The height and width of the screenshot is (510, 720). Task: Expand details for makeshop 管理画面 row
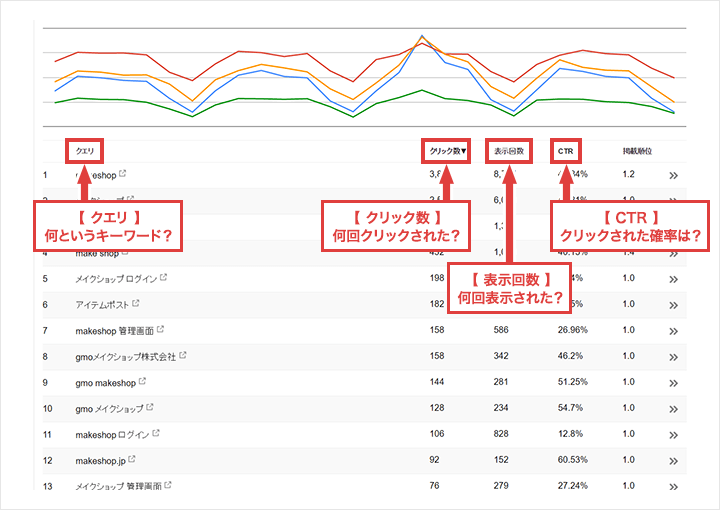click(x=674, y=331)
